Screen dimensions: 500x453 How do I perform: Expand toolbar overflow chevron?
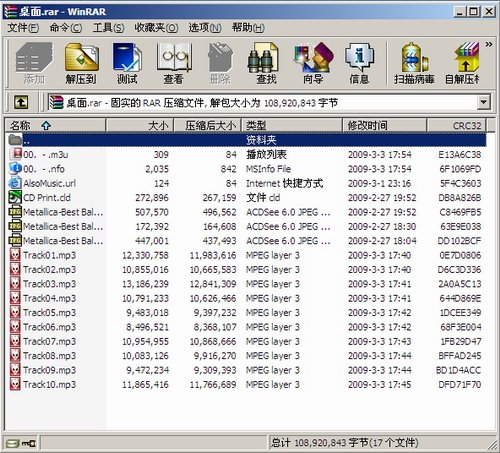489,44
